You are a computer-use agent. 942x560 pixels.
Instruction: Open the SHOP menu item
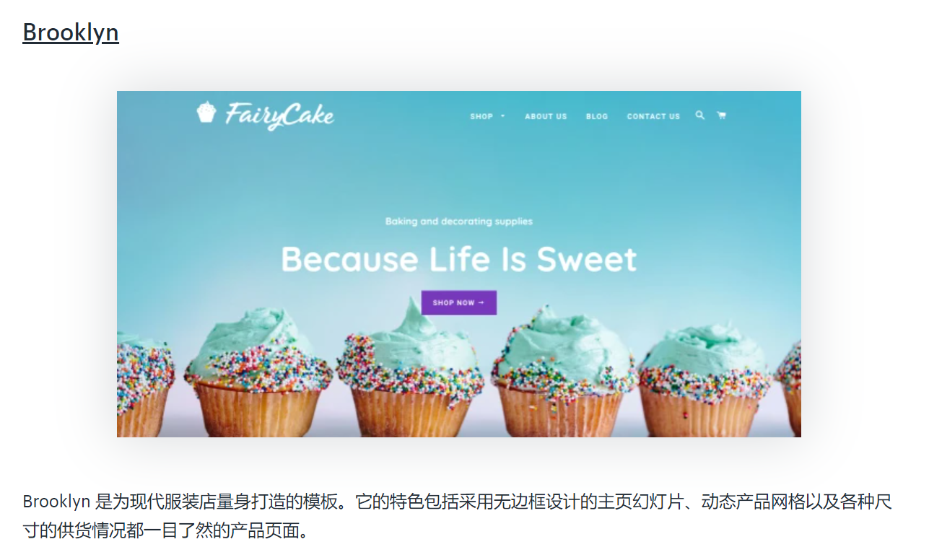(481, 116)
